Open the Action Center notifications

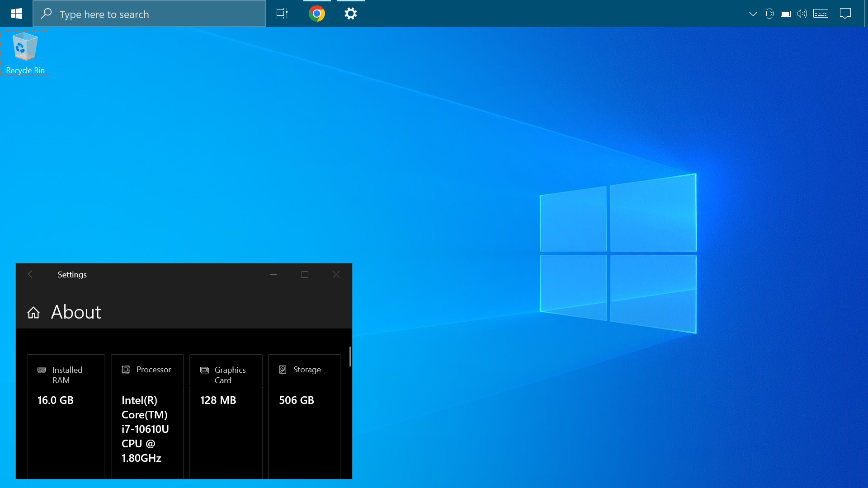tap(845, 14)
